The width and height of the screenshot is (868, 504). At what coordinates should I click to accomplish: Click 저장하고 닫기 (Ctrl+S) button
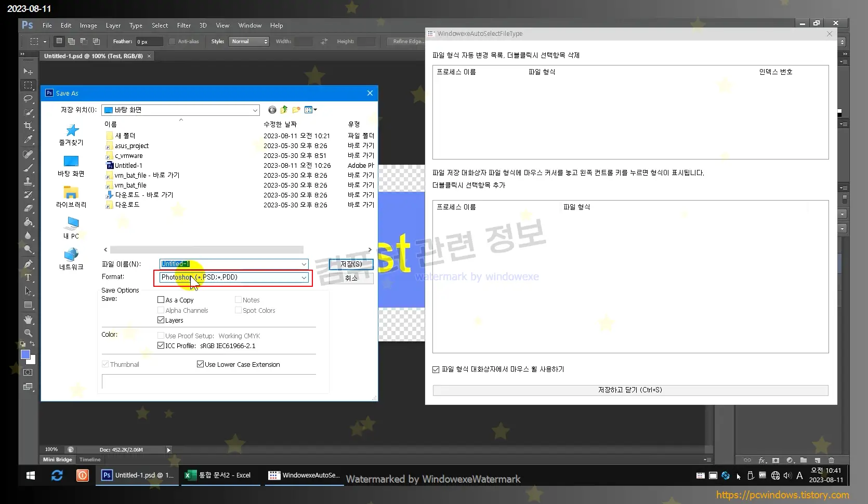click(630, 390)
